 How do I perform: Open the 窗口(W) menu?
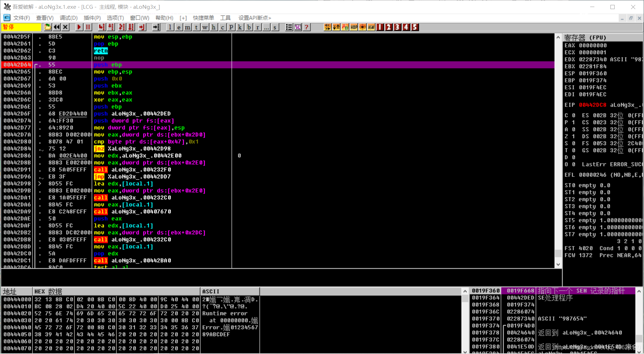coord(139,18)
